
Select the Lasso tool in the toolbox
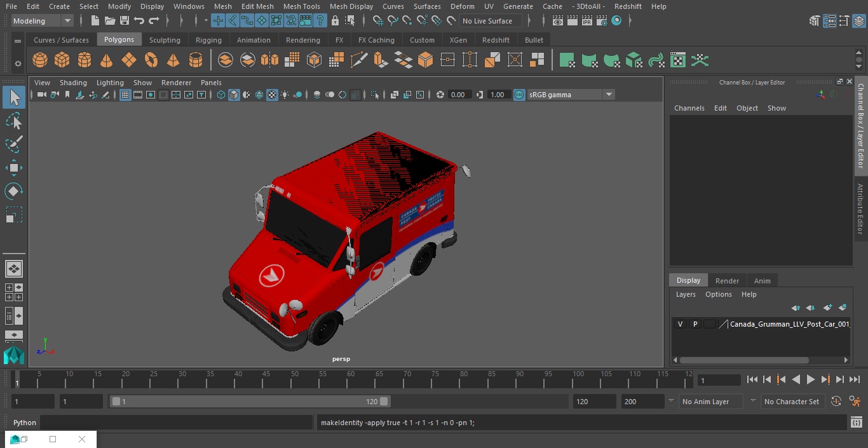14,121
